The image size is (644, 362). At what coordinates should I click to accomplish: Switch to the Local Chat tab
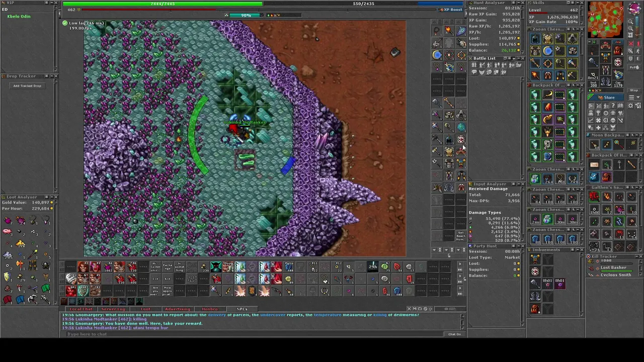pyautogui.click(x=81, y=309)
